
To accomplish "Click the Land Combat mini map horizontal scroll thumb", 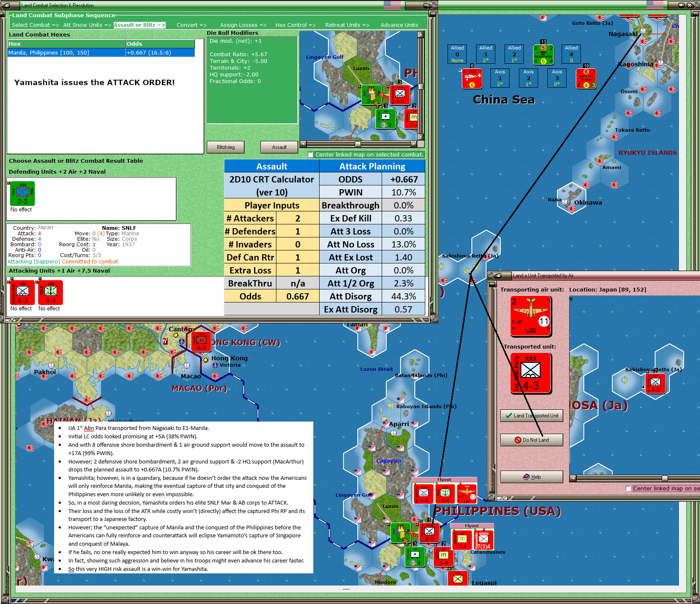I will point(358,144).
